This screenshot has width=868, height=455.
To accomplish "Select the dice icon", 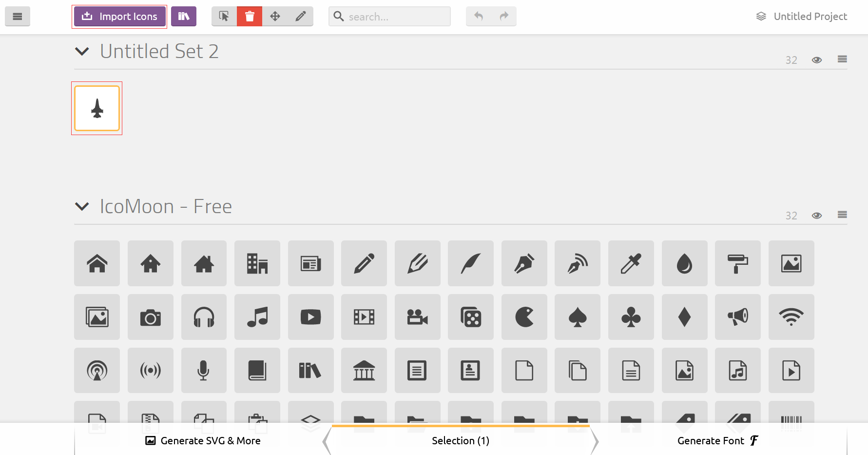I will click(x=471, y=317).
